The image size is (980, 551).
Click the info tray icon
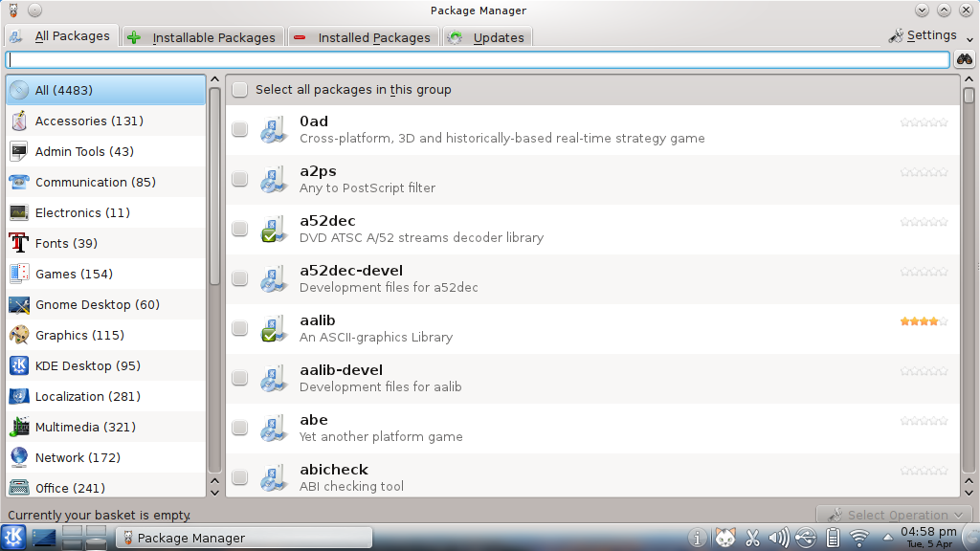point(698,538)
